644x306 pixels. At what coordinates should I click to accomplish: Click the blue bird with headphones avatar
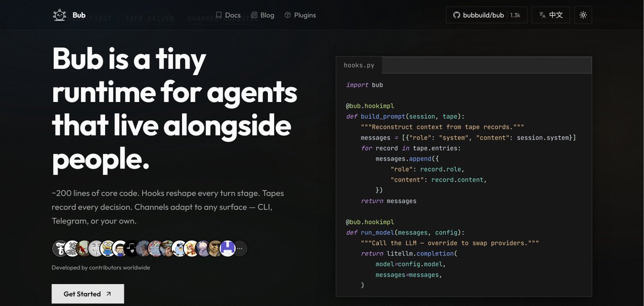tap(179, 248)
